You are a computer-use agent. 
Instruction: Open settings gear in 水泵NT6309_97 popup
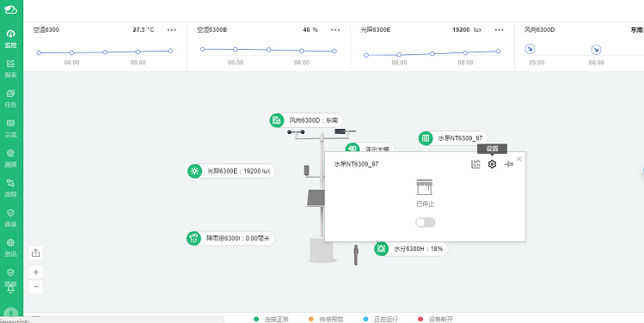(492, 164)
